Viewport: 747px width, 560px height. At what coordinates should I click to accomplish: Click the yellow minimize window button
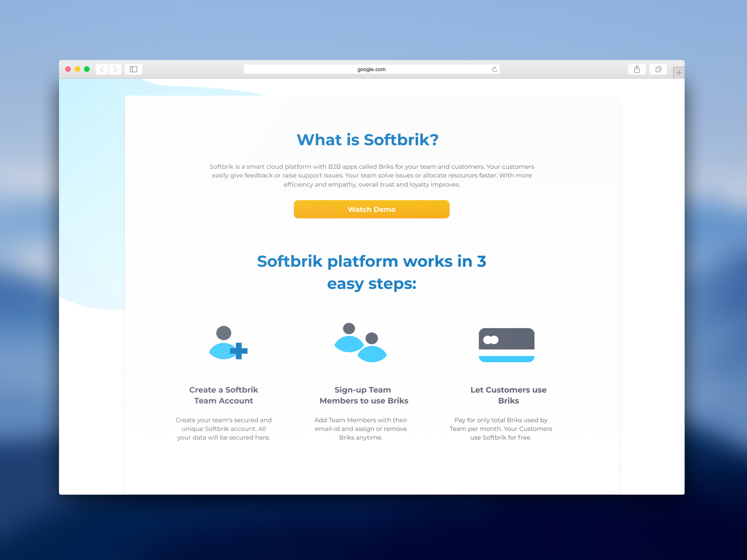(x=77, y=69)
